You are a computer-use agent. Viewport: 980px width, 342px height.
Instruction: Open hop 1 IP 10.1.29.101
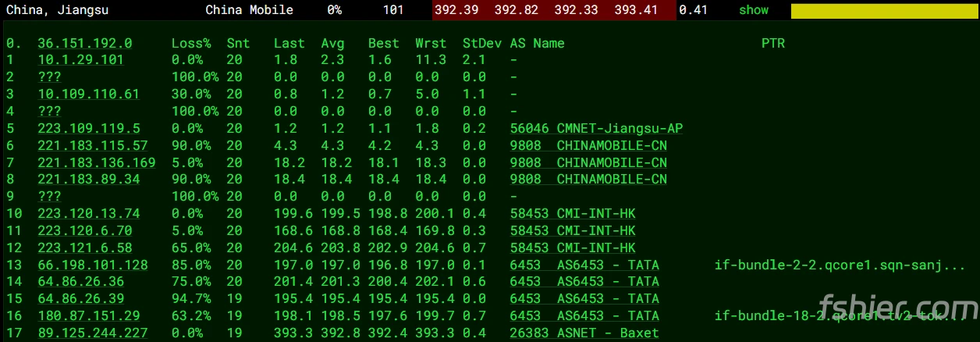(x=81, y=60)
